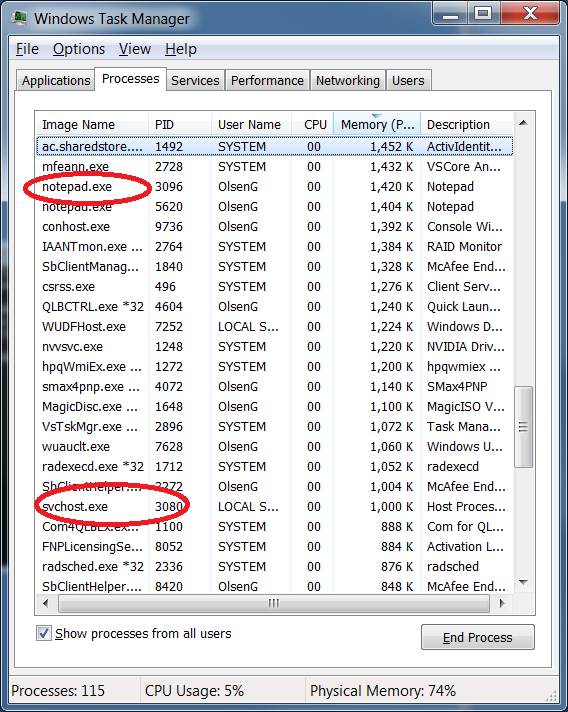Switch to the Services tab

tap(195, 80)
